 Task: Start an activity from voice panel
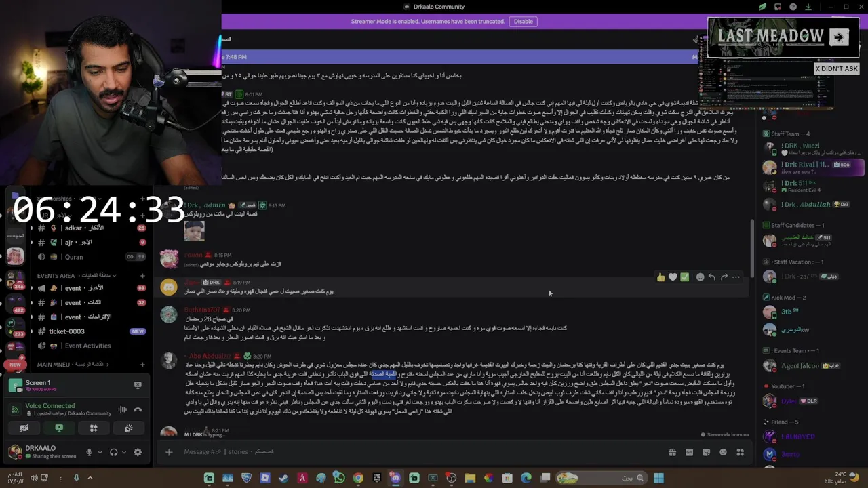pyautogui.click(x=94, y=428)
